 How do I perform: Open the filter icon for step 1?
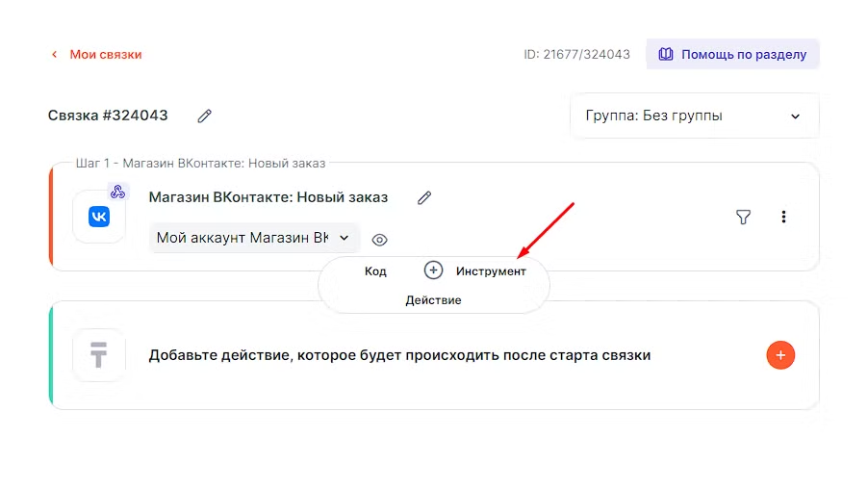tap(743, 218)
